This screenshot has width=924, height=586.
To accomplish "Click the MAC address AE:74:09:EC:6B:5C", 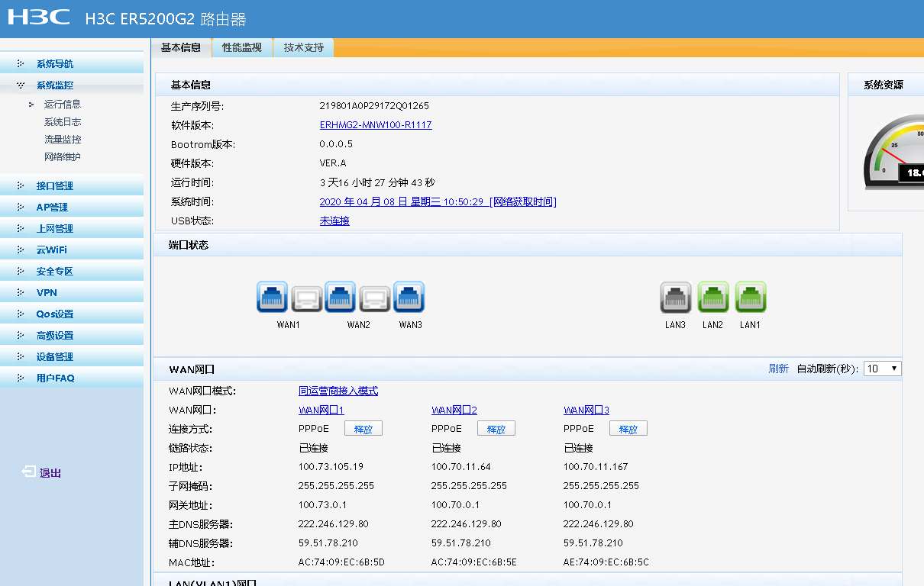I will coord(606,563).
